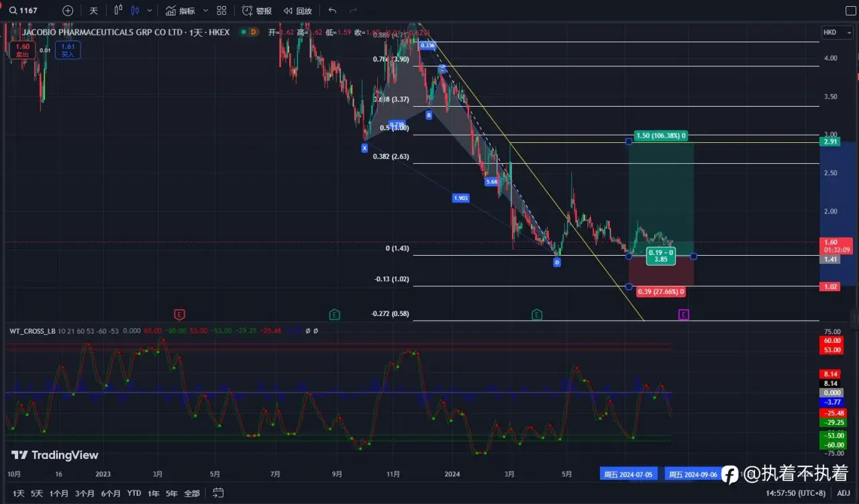Open symbol search showing 1167
This screenshot has height=504, width=859.
tap(24, 11)
